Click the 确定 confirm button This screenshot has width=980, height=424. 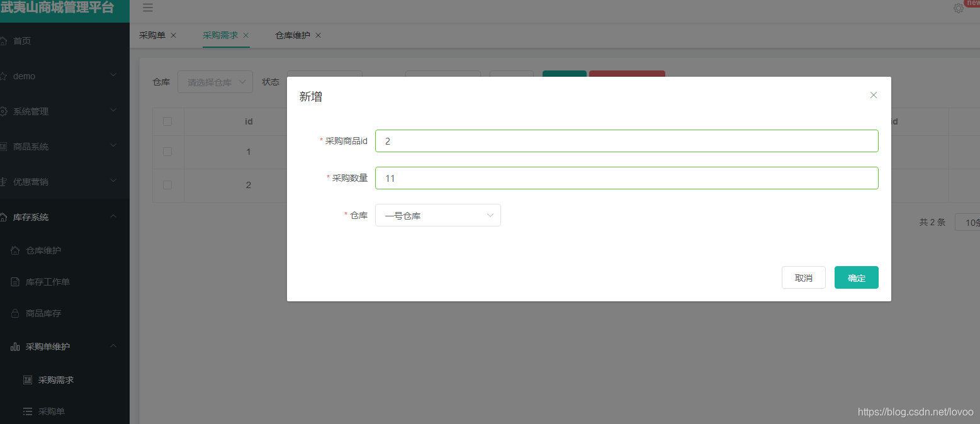pos(857,277)
